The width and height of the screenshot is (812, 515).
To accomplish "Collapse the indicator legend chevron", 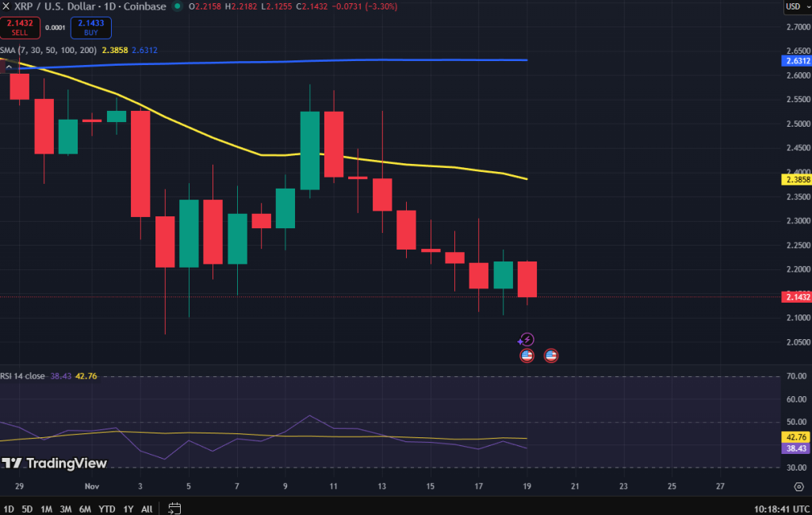I will pos(9,67).
